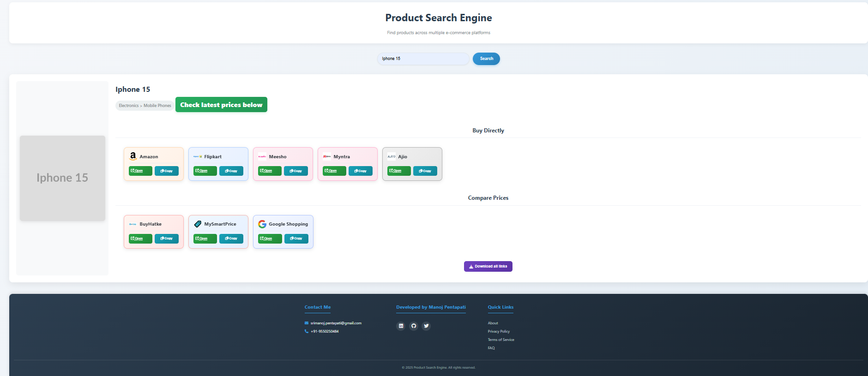Open the Meesho product link
868x376 pixels.
click(x=270, y=171)
